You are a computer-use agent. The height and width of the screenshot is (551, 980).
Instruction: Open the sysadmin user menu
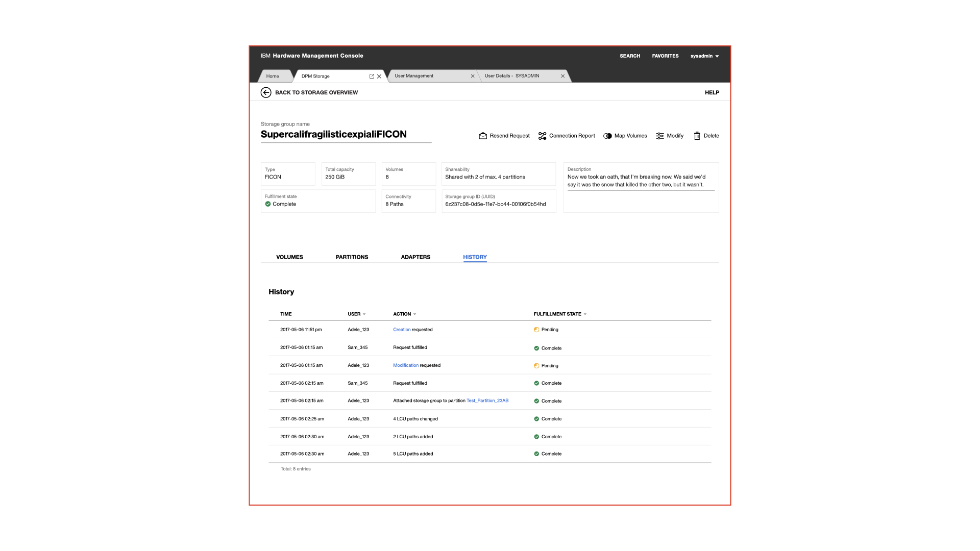tap(704, 56)
